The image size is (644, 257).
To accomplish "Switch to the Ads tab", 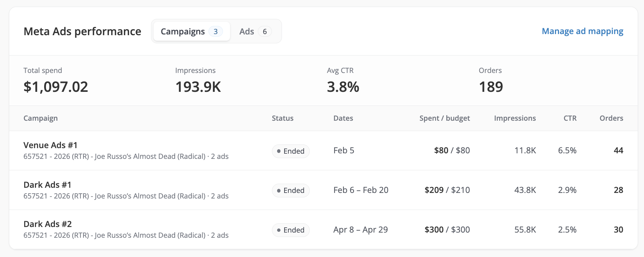I will pyautogui.click(x=255, y=31).
